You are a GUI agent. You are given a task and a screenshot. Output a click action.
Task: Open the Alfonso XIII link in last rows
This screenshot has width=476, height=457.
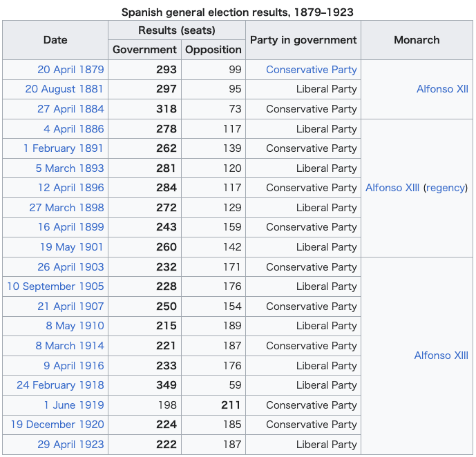[441, 356]
